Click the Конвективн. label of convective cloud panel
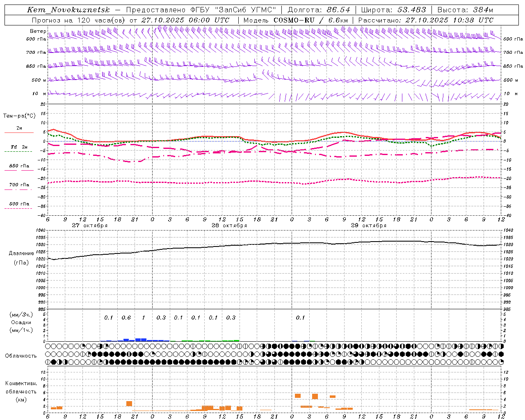This screenshot has width=525, height=420. tap(21, 383)
